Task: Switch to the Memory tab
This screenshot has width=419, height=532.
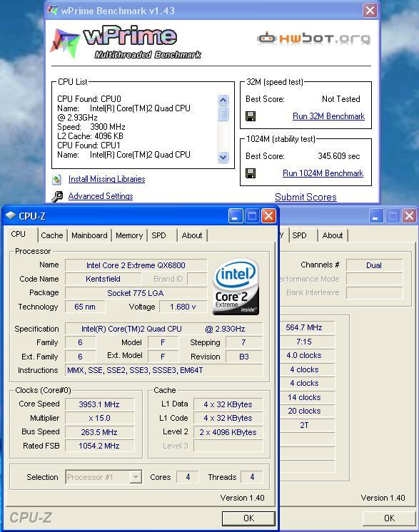Action: pos(129,235)
